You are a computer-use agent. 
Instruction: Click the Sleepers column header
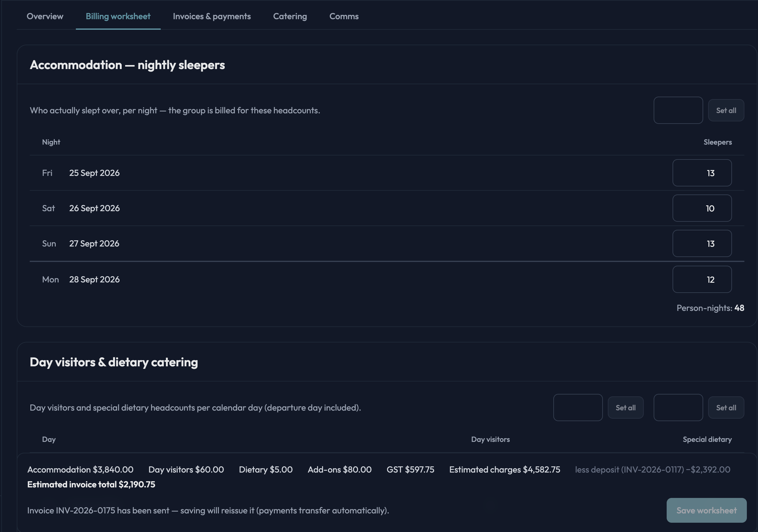717,142
